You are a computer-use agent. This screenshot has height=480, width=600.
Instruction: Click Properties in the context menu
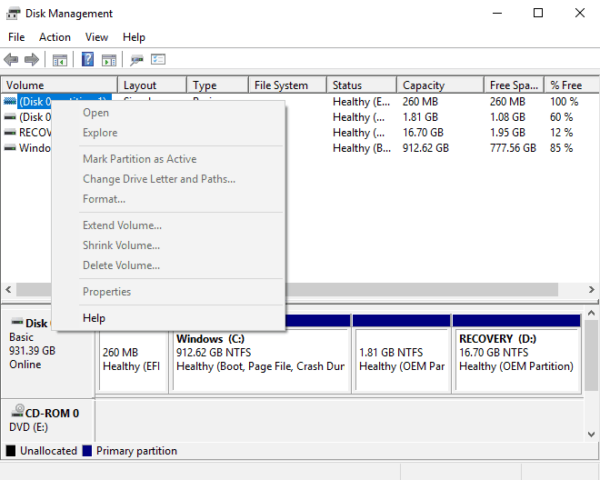point(168,292)
